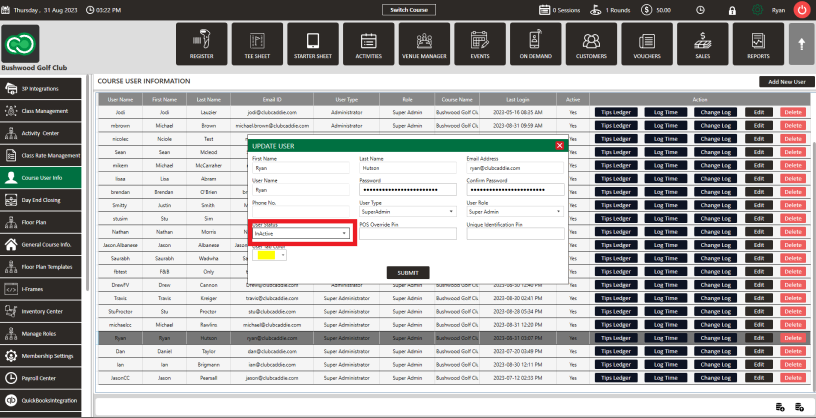Click Edit for user Jodi
This screenshot has width=816, height=418.
point(759,112)
